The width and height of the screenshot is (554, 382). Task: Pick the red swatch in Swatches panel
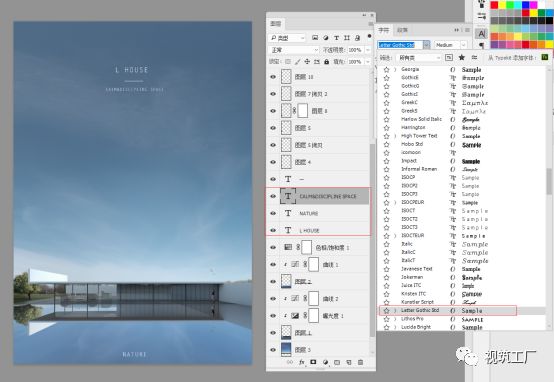coord(494,5)
